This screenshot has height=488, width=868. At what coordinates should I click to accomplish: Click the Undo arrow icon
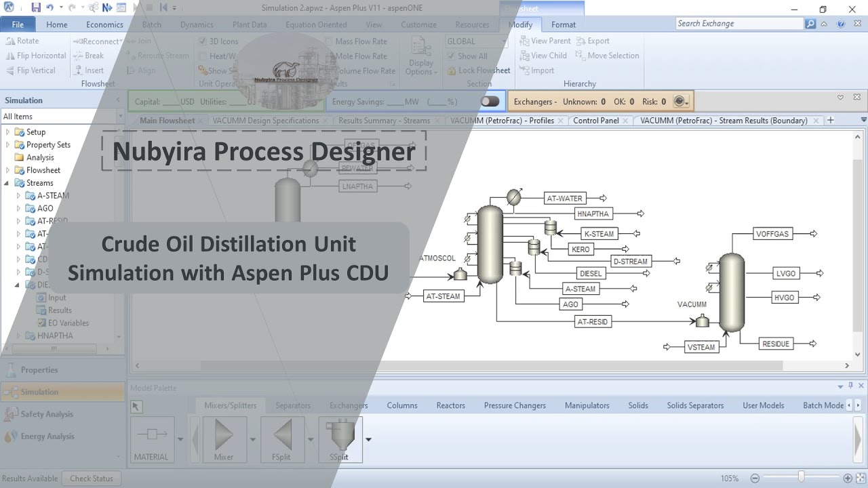tap(50, 7)
